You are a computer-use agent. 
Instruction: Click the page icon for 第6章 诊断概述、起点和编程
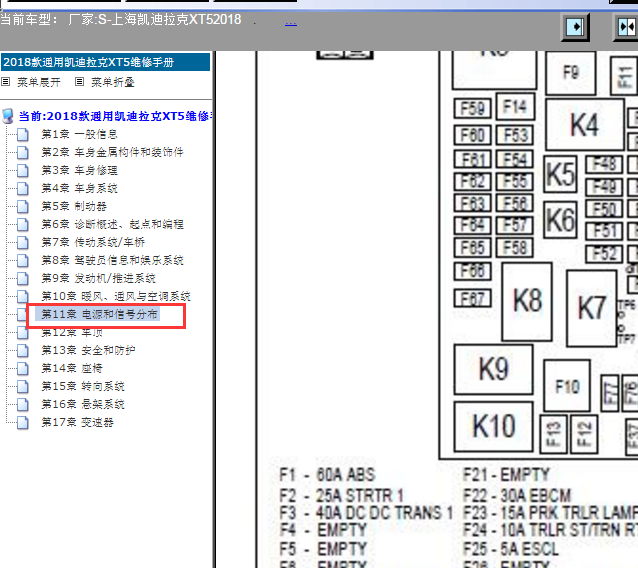coord(23,224)
